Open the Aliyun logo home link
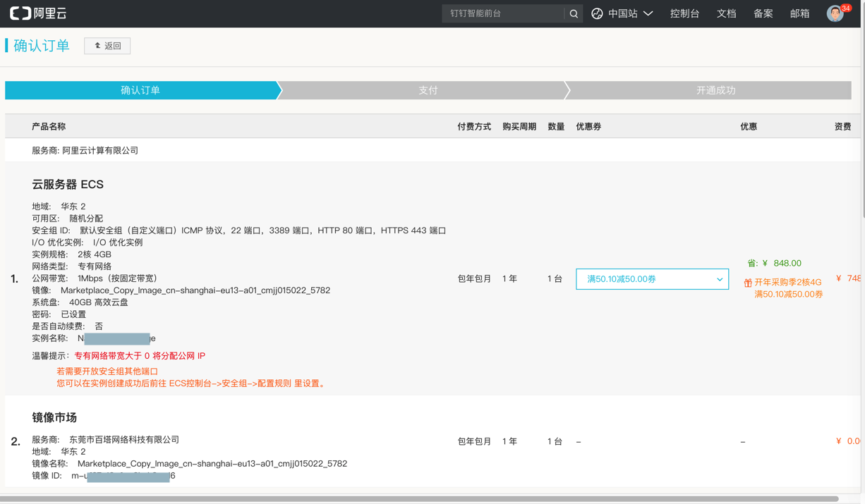This screenshot has width=865, height=504. (x=38, y=13)
